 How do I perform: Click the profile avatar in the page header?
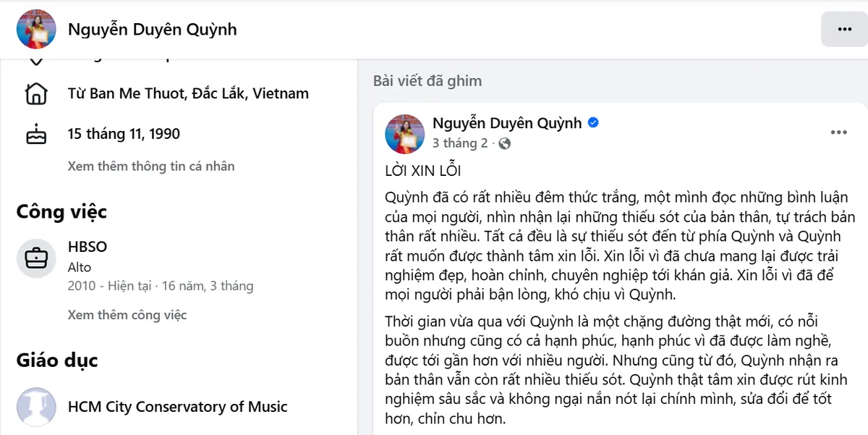point(36,29)
